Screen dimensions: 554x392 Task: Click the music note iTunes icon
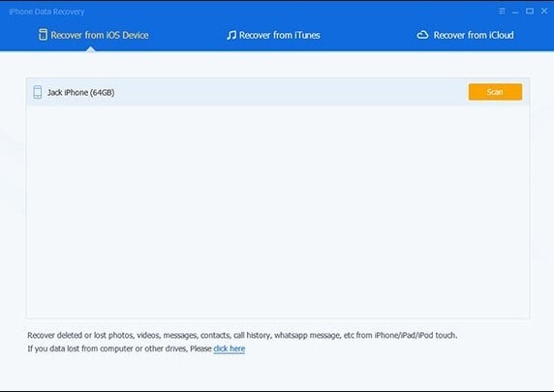click(x=231, y=35)
